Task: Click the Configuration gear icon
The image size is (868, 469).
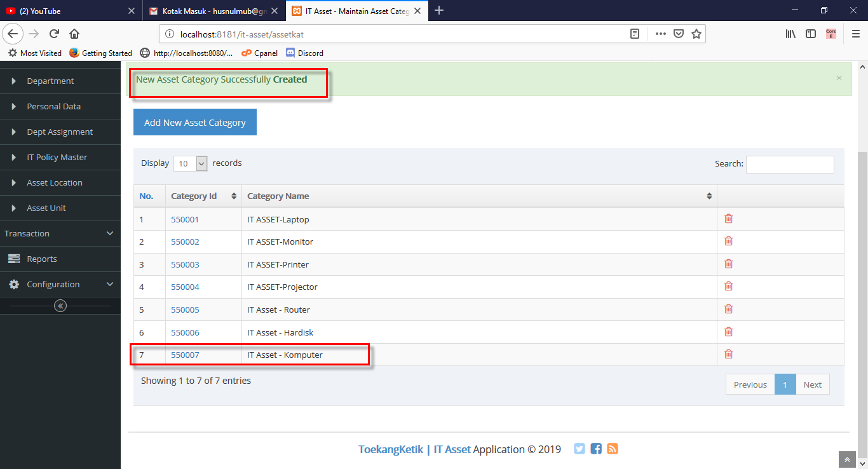Action: click(x=14, y=284)
